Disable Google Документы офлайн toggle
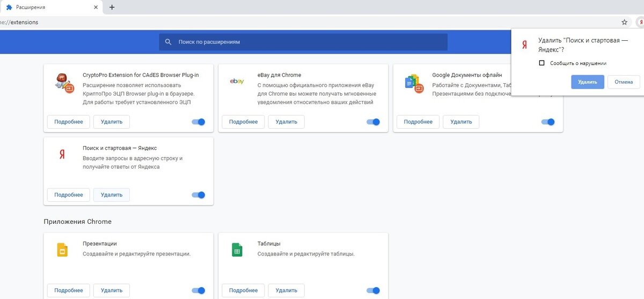Screen dimensions: 644x299 click(548, 122)
